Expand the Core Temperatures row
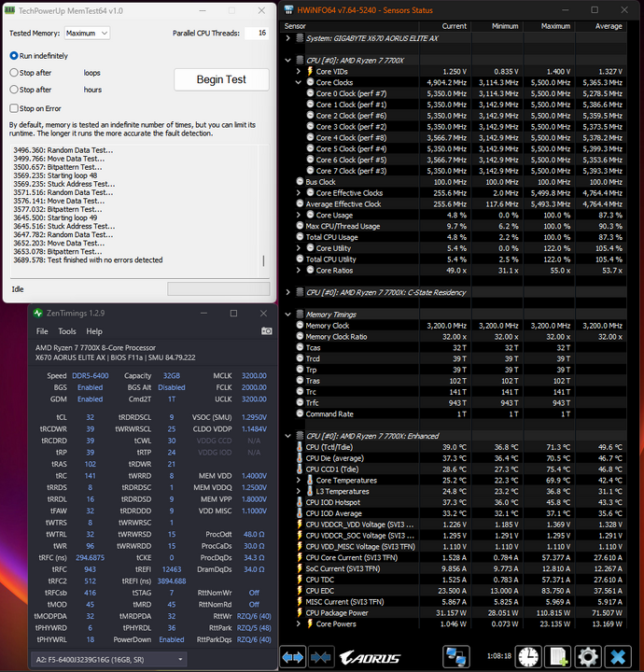 (299, 481)
